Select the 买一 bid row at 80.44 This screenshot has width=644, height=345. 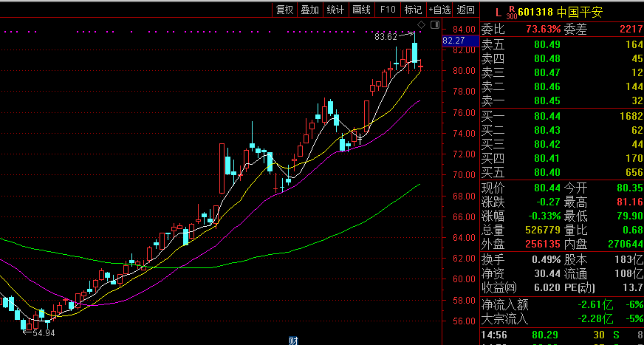coord(561,115)
